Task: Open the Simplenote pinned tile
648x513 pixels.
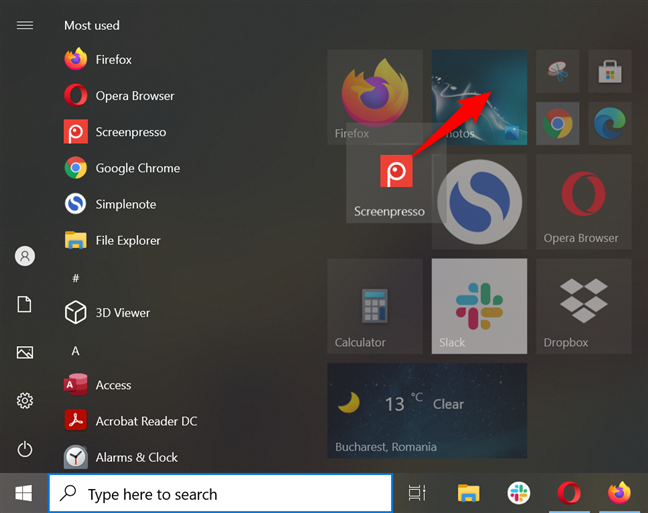Action: pyautogui.click(x=479, y=202)
